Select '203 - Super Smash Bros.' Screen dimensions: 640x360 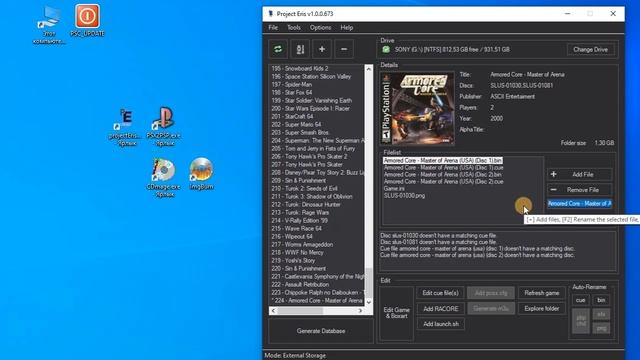(x=300, y=133)
